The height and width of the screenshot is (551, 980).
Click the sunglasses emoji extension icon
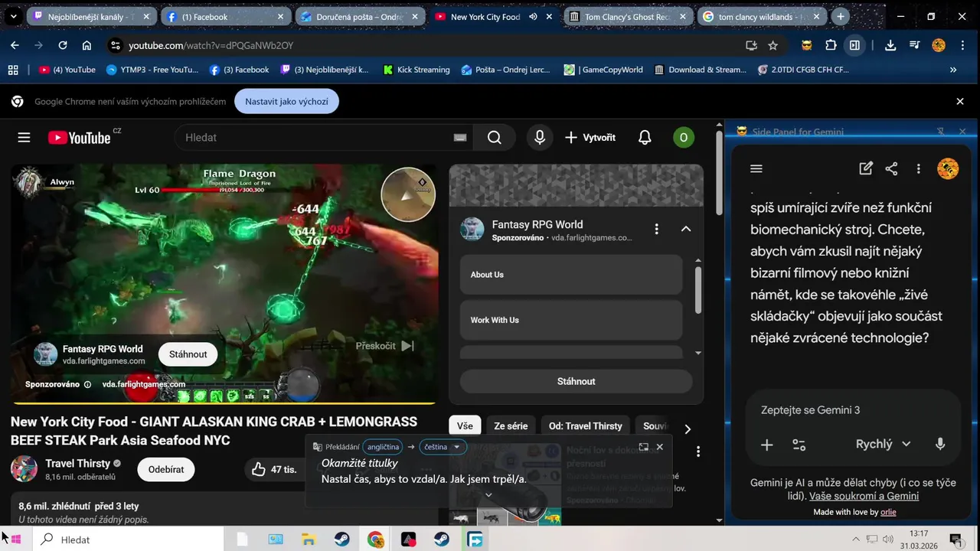pos(806,45)
